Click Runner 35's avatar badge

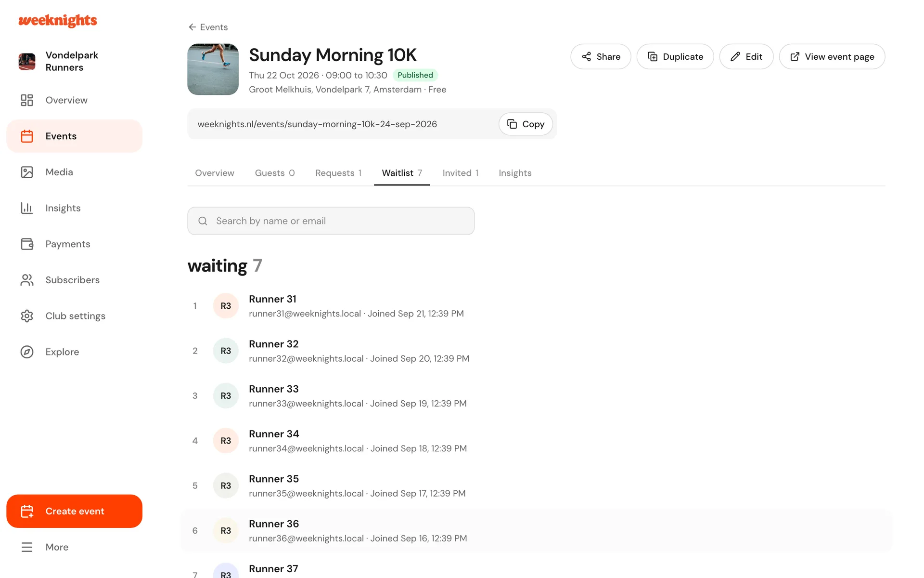point(226,486)
